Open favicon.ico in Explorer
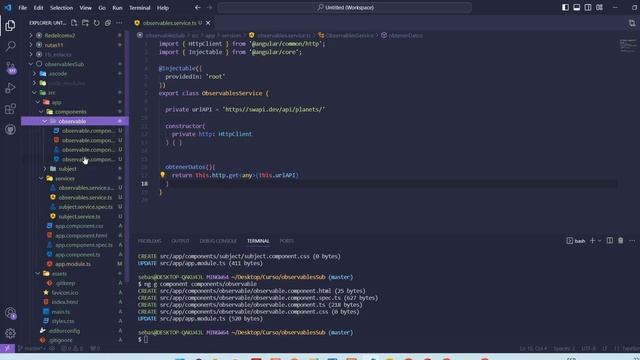The image size is (640, 360). (x=64, y=293)
